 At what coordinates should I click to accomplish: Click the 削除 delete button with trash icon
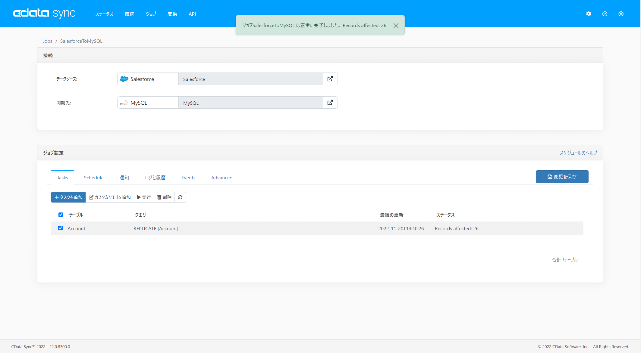click(165, 197)
